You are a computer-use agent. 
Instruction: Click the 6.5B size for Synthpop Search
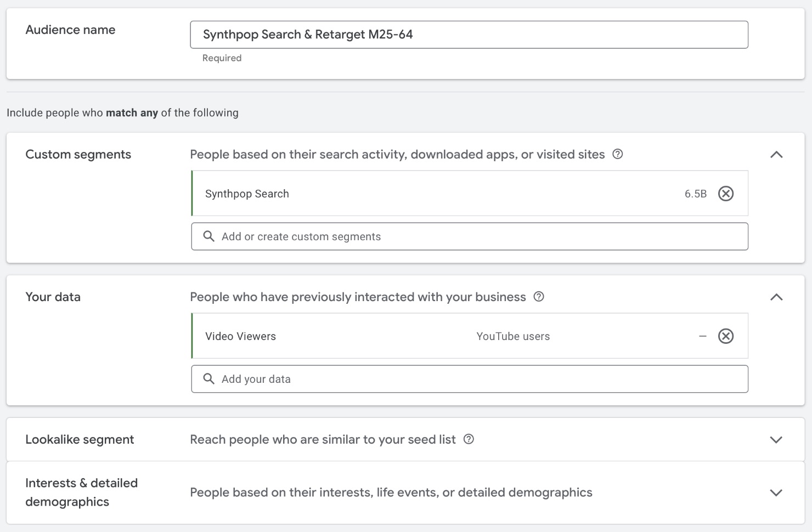(x=695, y=194)
